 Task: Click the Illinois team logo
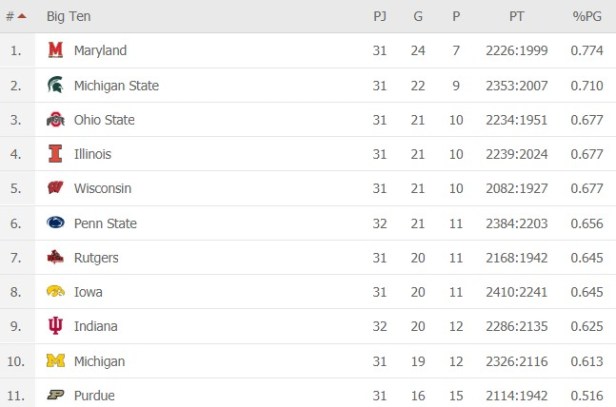click(55, 154)
